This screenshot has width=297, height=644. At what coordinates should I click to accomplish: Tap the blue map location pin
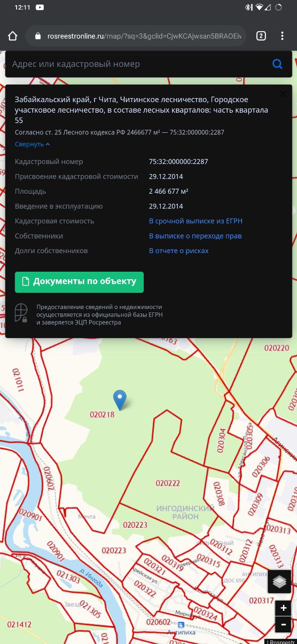coord(120,399)
